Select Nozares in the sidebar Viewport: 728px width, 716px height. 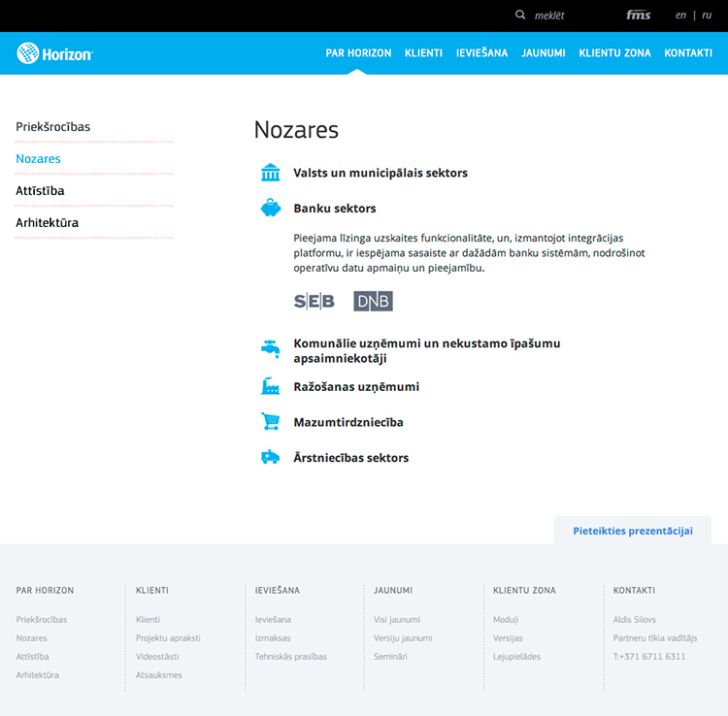38,159
